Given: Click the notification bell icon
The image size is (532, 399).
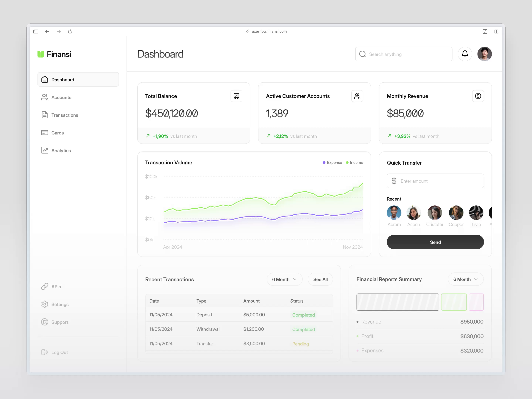Looking at the screenshot, I should pos(465,54).
